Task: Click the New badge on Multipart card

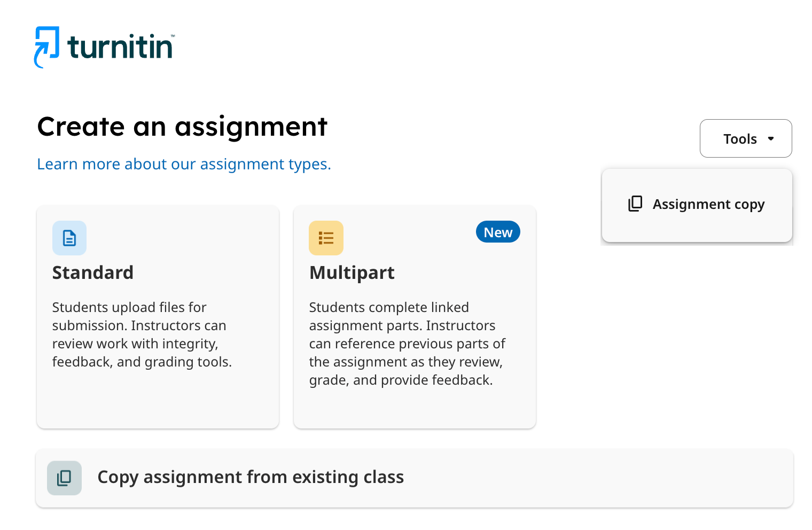Action: click(x=498, y=232)
